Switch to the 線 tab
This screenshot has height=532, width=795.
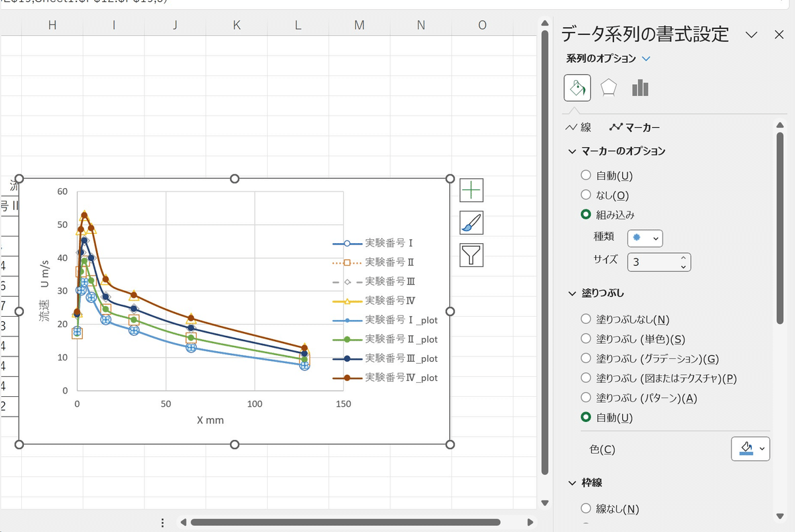(578, 127)
